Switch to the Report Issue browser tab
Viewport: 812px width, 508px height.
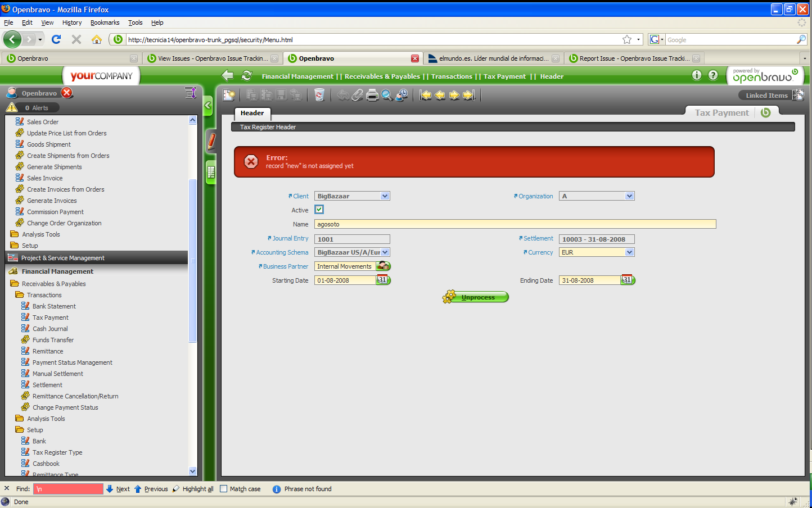pyautogui.click(x=634, y=58)
